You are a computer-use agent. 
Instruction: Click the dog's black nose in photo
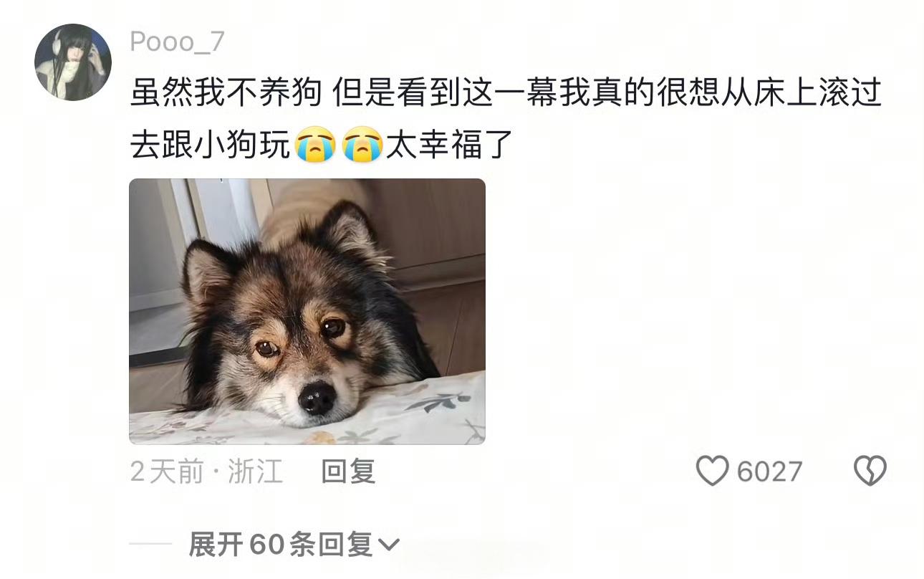pyautogui.click(x=317, y=396)
